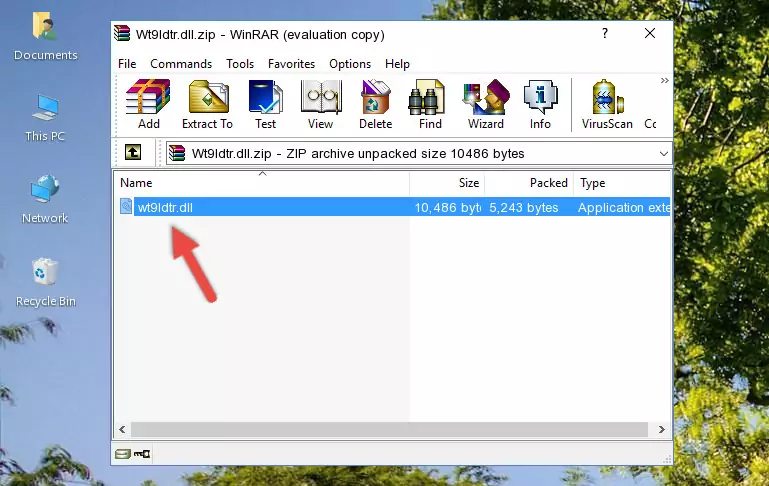
Task: Click the drive icon in the status bar
Action: tap(123, 454)
